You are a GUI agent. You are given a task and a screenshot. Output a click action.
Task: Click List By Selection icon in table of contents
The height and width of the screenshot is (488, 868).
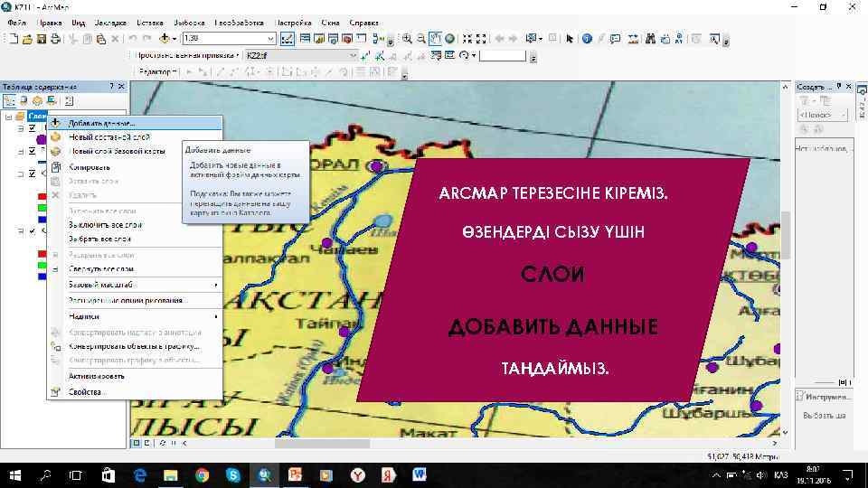point(52,100)
